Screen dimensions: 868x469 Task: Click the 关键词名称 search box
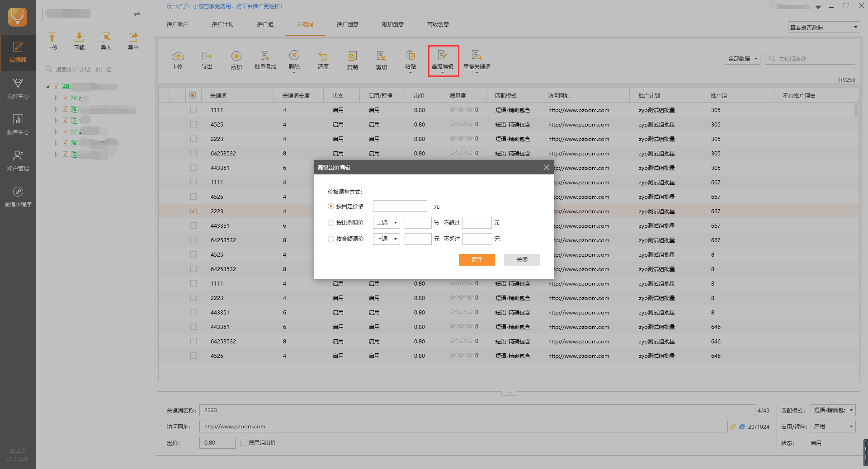(x=810, y=59)
